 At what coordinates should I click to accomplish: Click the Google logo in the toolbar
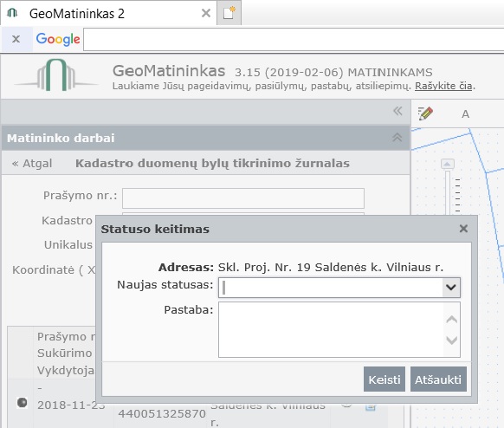click(58, 39)
